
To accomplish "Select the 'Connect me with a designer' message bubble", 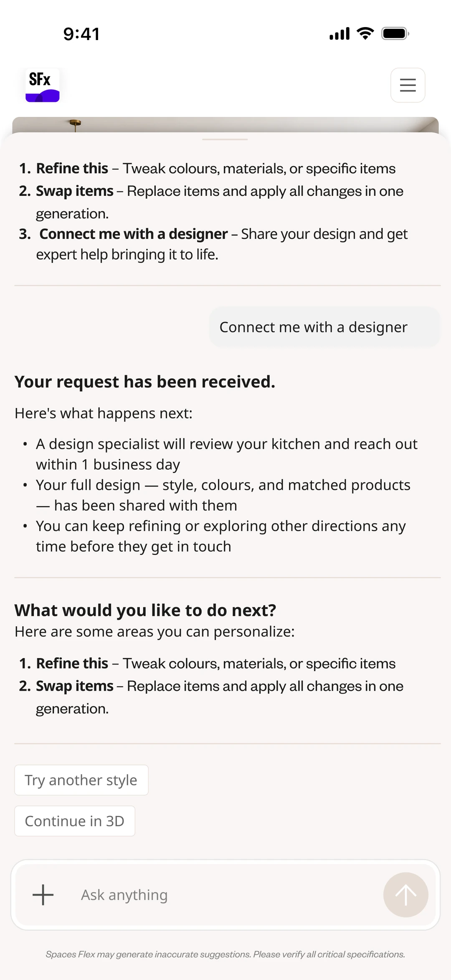I will tap(324, 327).
